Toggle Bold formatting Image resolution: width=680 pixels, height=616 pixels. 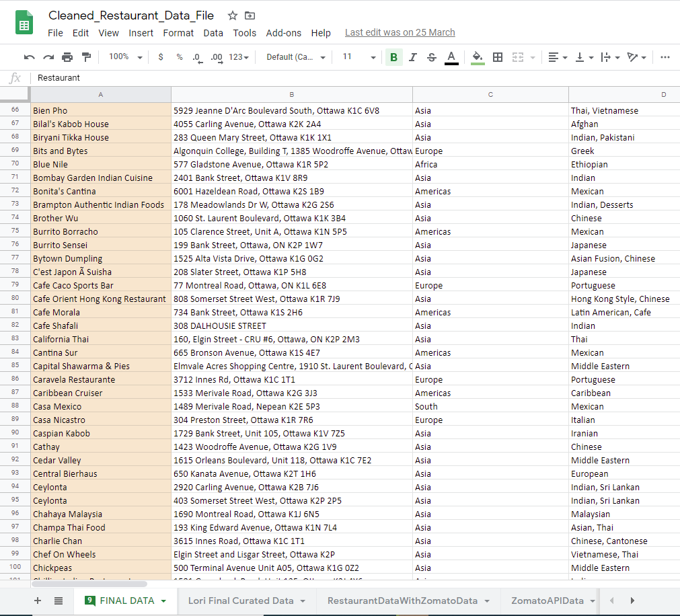[x=393, y=57]
